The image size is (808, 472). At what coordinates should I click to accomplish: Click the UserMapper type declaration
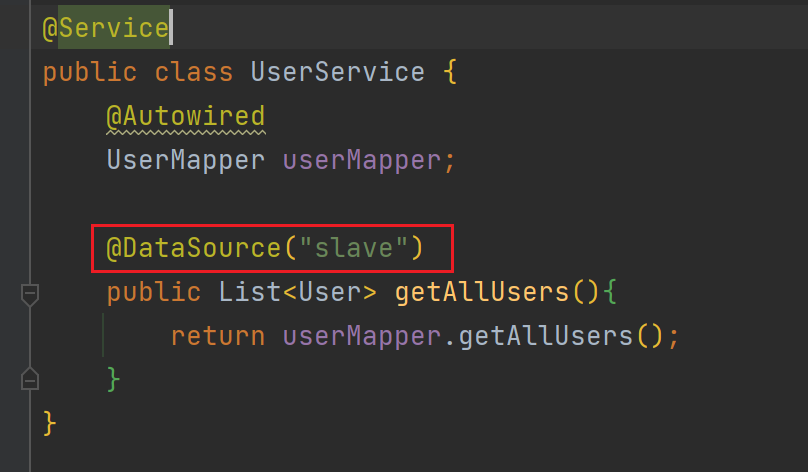click(x=186, y=160)
